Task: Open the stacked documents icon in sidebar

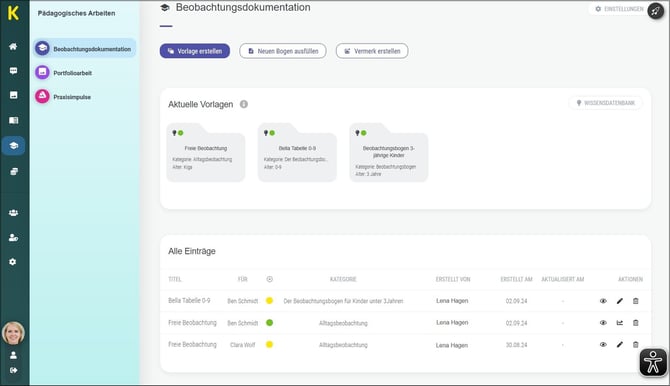Action: (13, 171)
